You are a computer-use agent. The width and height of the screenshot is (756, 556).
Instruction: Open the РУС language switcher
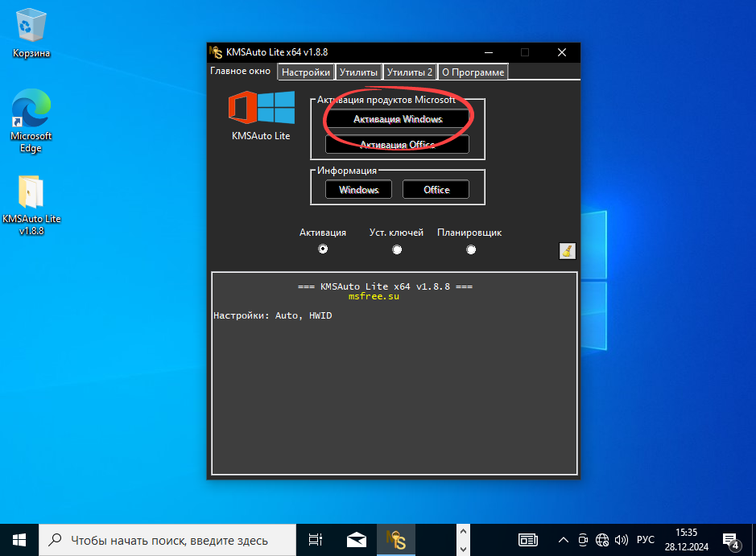point(646,539)
